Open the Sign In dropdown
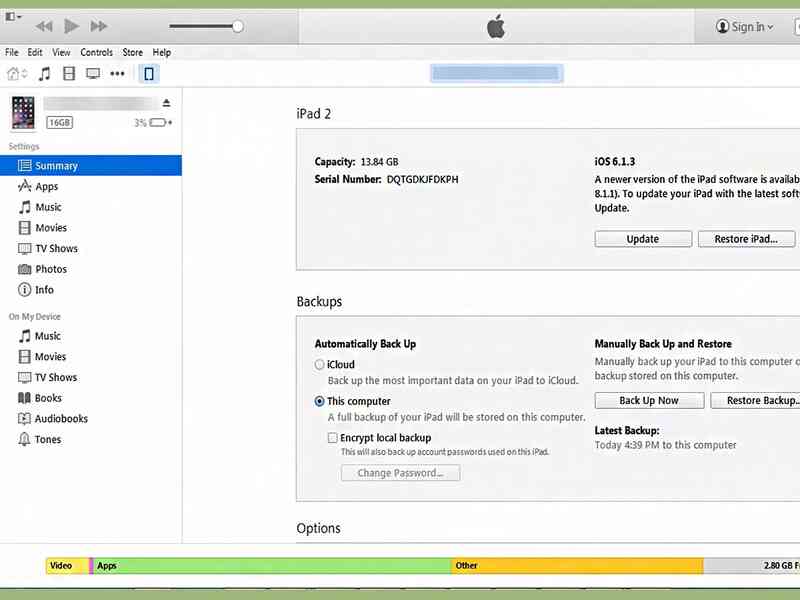Image resolution: width=800 pixels, height=600 pixels. (x=744, y=27)
